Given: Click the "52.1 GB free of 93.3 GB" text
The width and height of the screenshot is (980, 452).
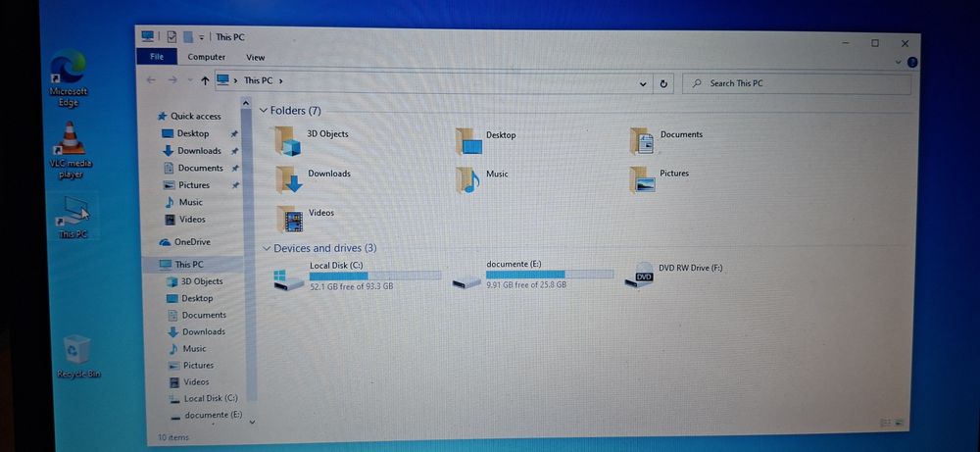Looking at the screenshot, I should pyautogui.click(x=351, y=287).
